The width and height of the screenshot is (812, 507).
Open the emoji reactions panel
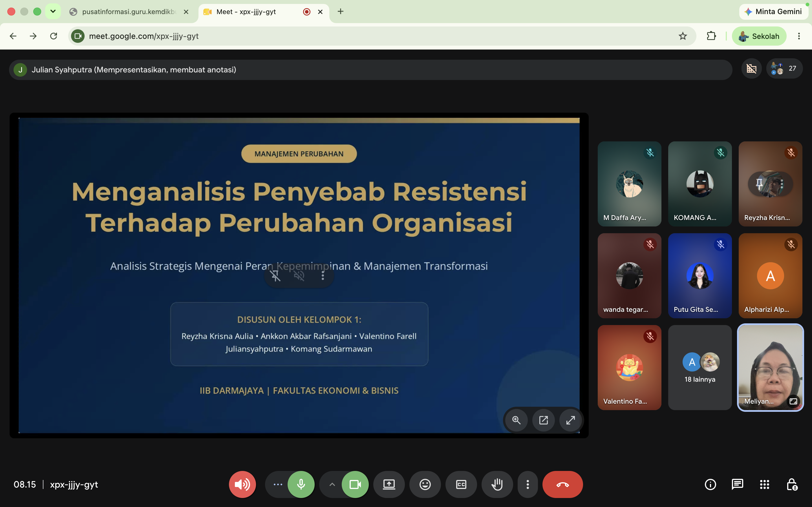[425, 484]
